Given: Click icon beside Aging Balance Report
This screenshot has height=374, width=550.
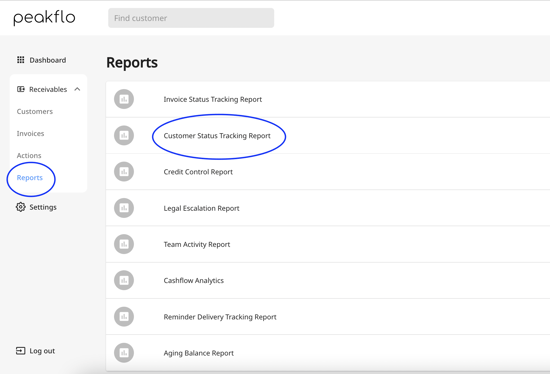Looking at the screenshot, I should click(x=124, y=353).
